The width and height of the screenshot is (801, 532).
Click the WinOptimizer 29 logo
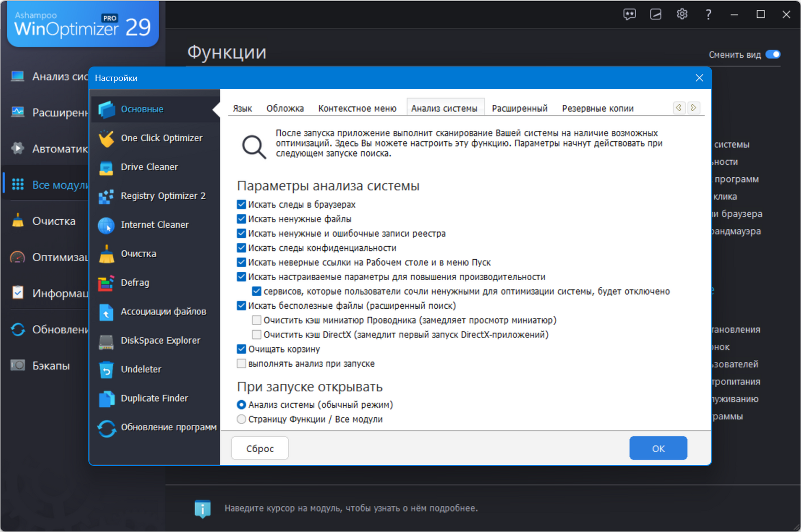[83, 24]
